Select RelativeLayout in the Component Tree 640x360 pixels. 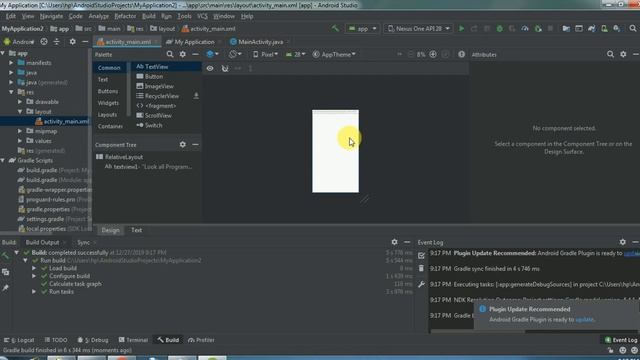coord(120,157)
